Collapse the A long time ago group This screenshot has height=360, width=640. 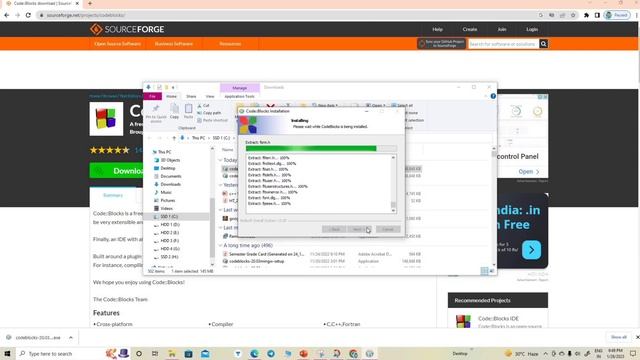(220, 245)
